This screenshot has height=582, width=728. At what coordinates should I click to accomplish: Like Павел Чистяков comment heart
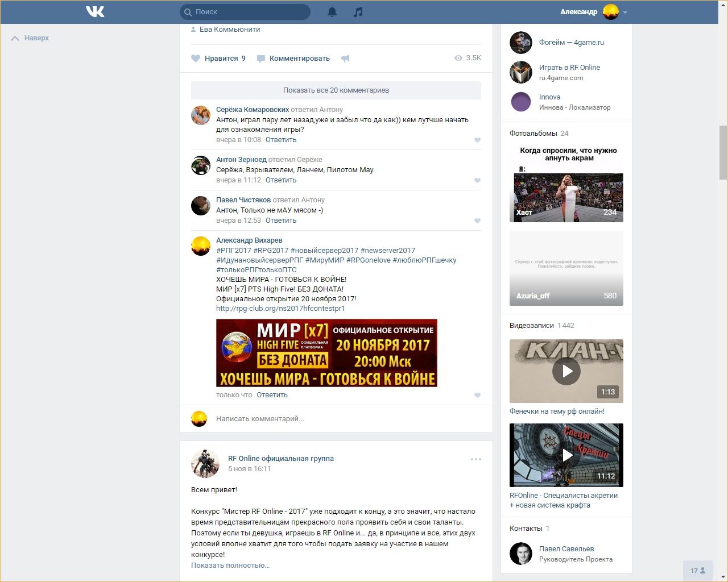coord(477,221)
